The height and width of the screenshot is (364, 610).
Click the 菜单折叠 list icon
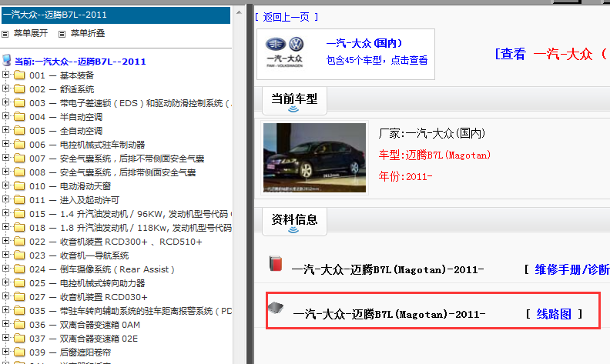pyautogui.click(x=62, y=34)
